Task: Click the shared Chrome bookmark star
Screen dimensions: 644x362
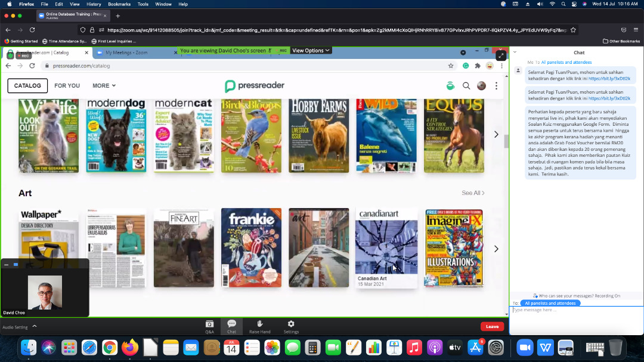Action: pos(451,66)
